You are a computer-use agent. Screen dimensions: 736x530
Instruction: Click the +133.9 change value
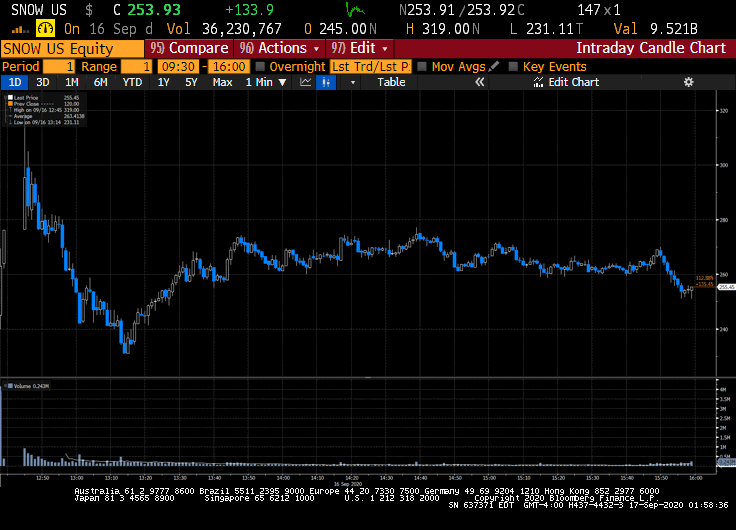(249, 9)
